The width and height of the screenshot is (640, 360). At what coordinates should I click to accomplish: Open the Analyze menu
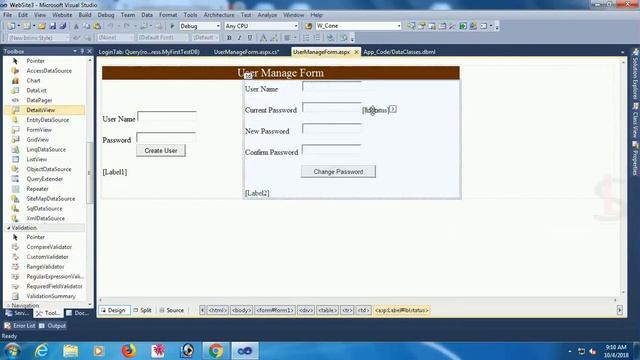click(267, 15)
